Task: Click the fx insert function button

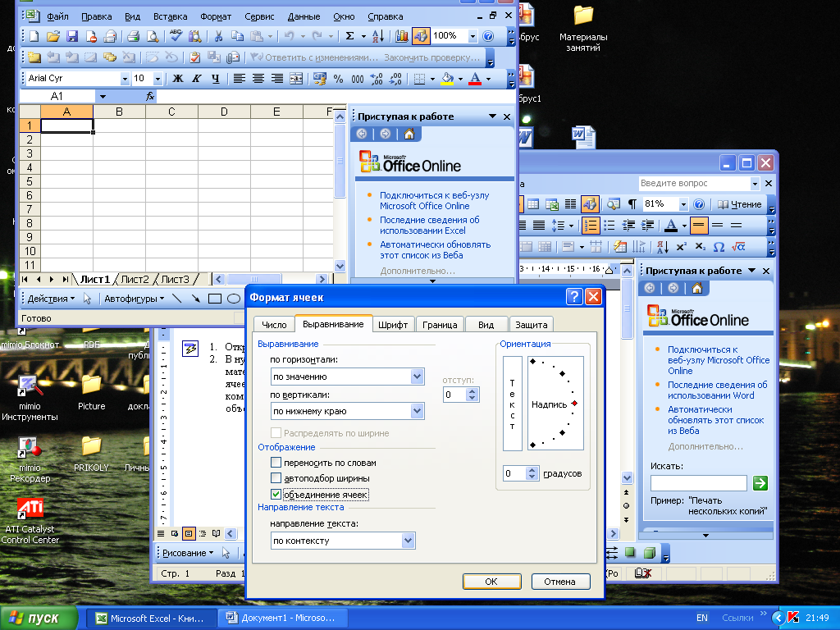Action: coord(150,97)
